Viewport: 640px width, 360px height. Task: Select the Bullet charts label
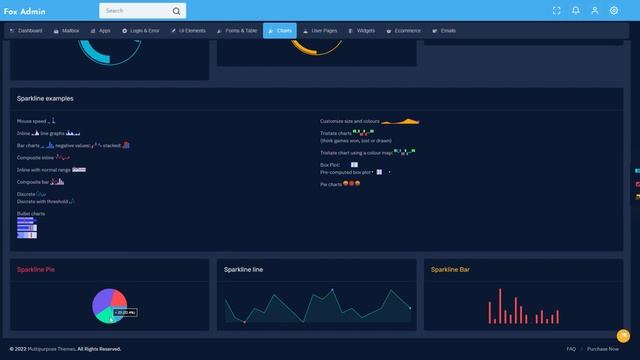pyautogui.click(x=31, y=213)
